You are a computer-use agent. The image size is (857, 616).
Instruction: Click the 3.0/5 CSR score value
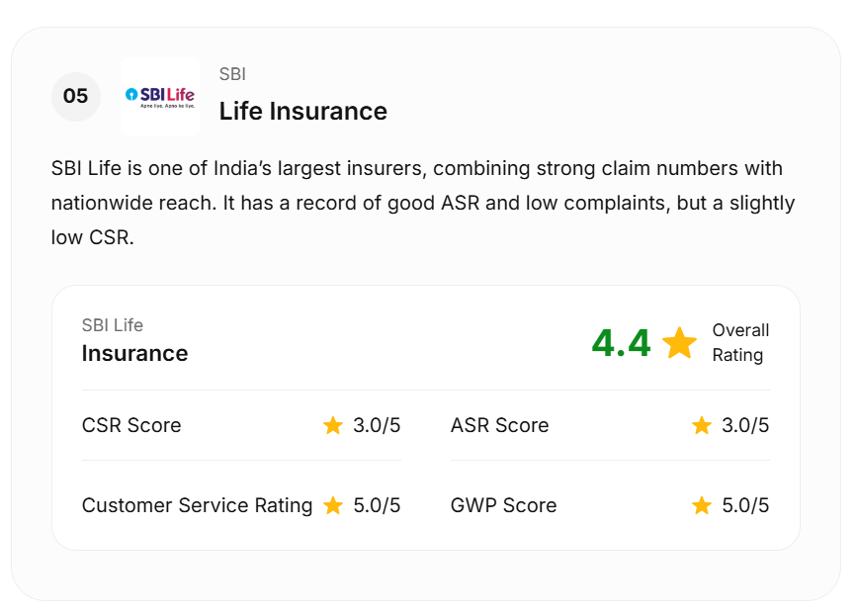[377, 425]
